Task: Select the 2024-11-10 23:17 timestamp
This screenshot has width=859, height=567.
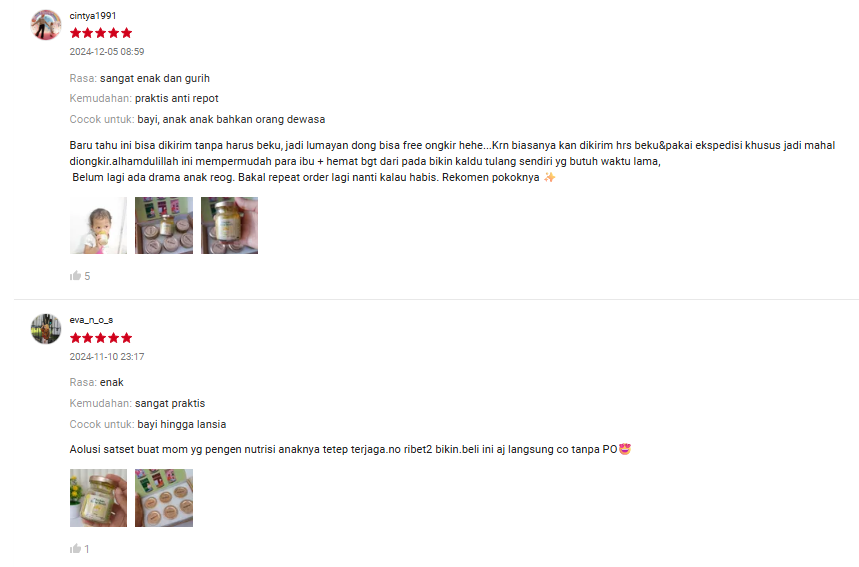Action: (x=107, y=357)
